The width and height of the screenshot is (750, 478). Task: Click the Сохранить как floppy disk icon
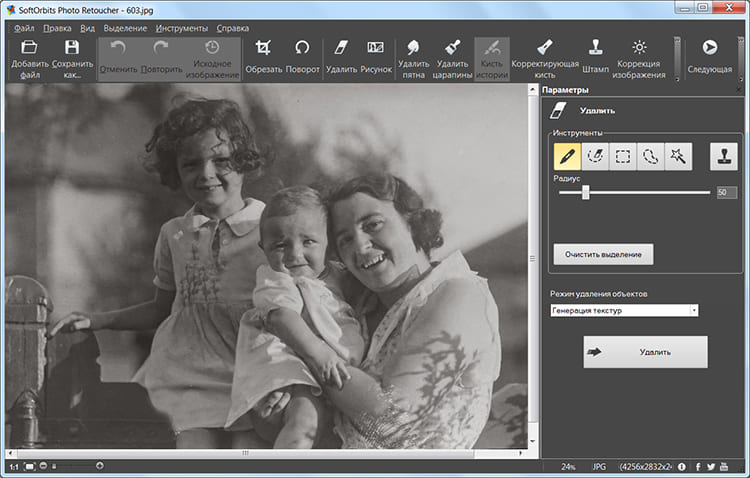point(72,47)
